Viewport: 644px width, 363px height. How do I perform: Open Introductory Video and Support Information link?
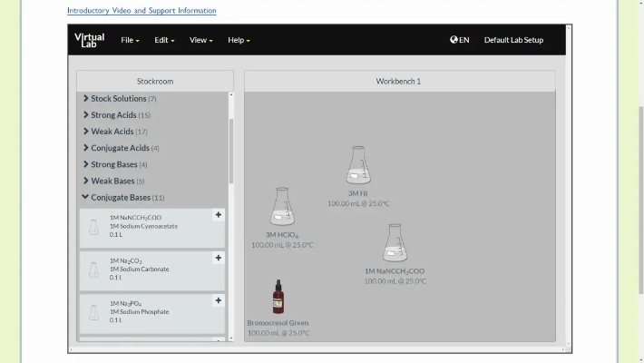tap(141, 10)
